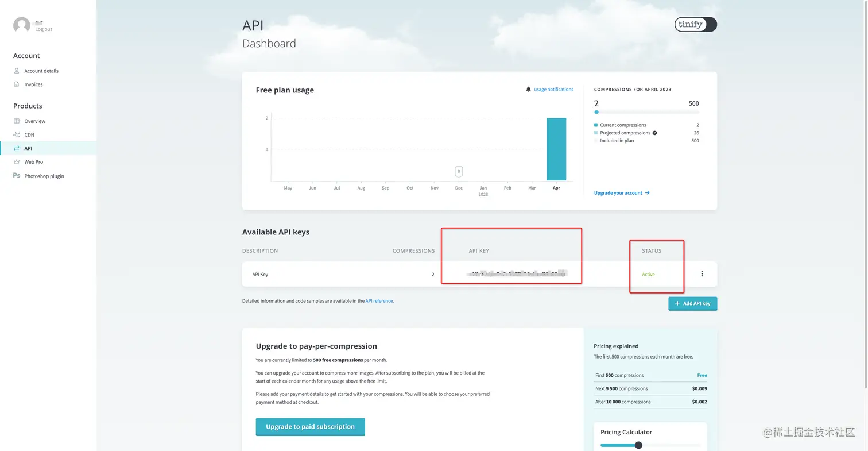
Task: Click the CDN network icon
Action: tap(17, 134)
